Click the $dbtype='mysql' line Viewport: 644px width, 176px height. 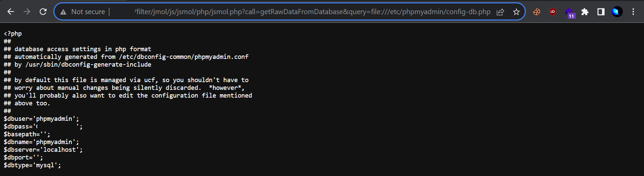point(32,165)
